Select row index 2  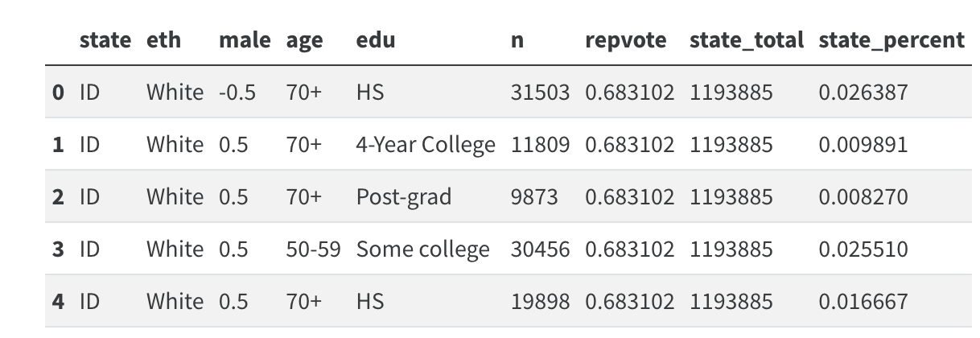(x=58, y=197)
